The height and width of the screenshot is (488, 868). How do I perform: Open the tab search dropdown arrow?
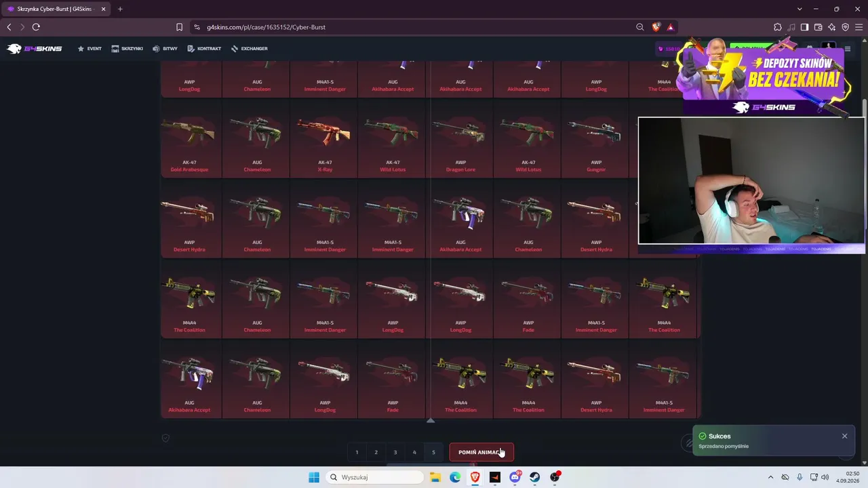(x=800, y=9)
